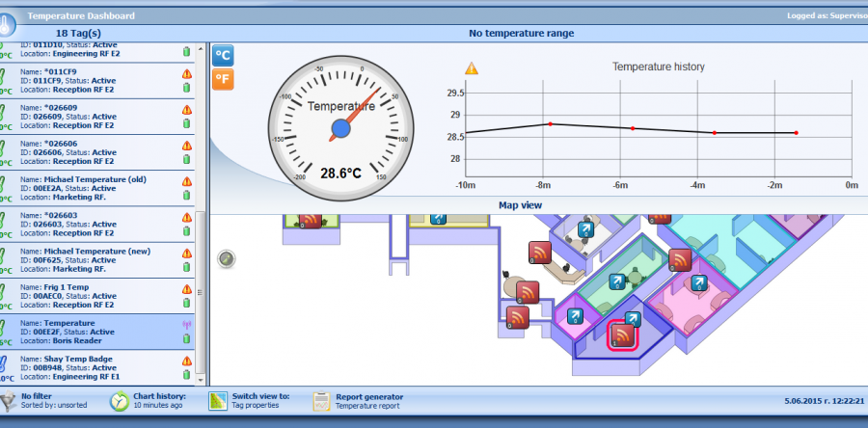This screenshot has height=428, width=868.
Task: Select the Michael Temperature (new) tag
Action: click(x=98, y=260)
